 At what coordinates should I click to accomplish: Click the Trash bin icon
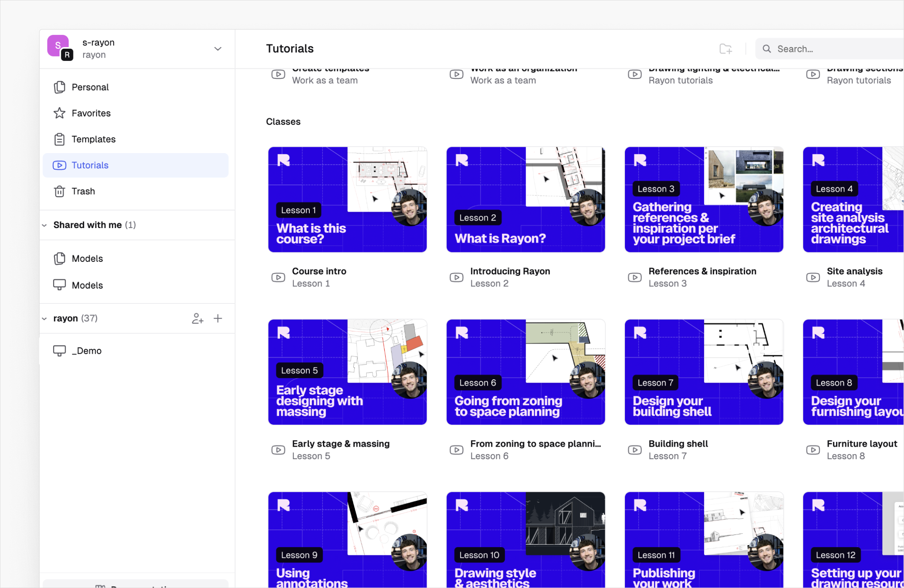pos(59,191)
